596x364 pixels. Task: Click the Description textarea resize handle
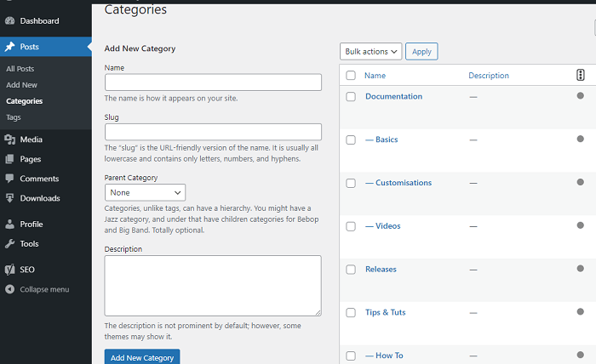[318, 312]
